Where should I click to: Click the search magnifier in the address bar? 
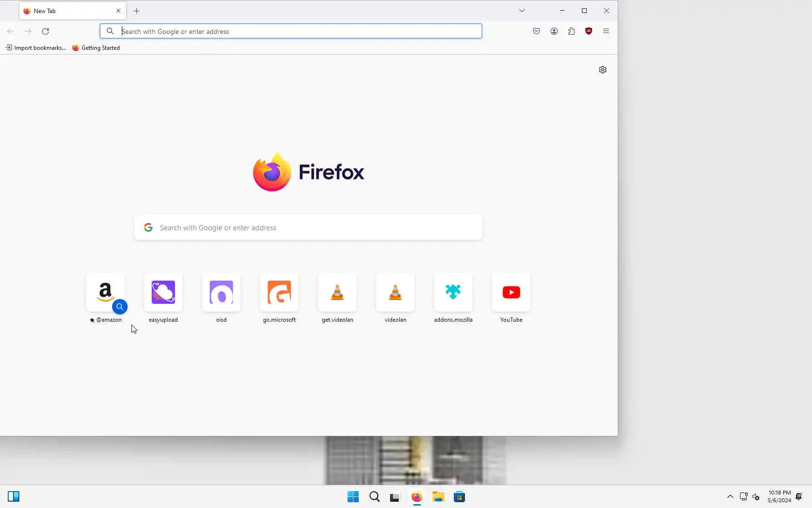coord(110,31)
